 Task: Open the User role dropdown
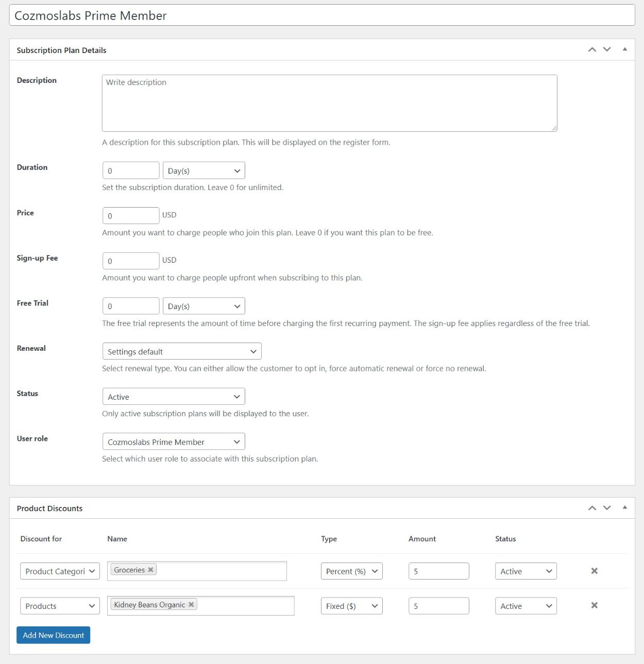[174, 442]
